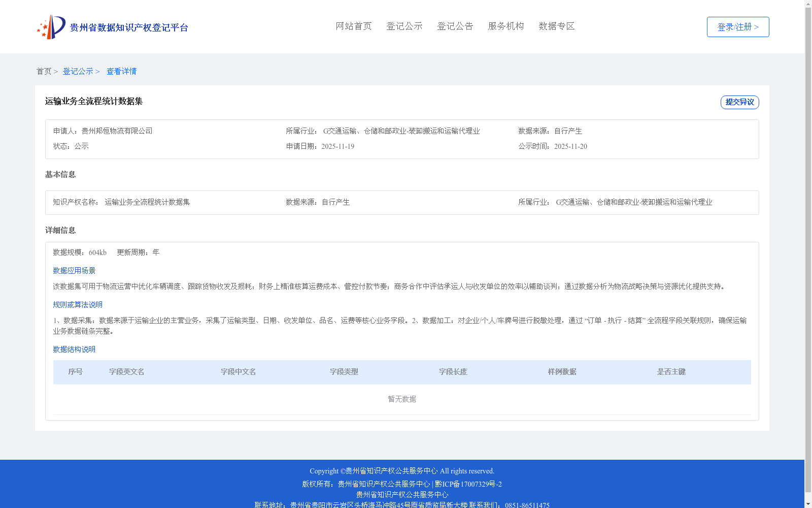Click the site title 贵州省数据知识产权登记平台
Image resolution: width=812 pixels, height=508 pixels.
129,27
